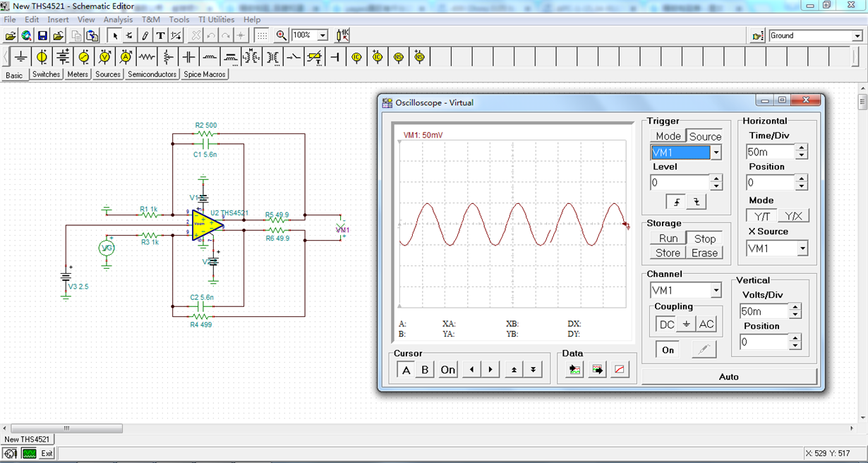Toggle the cursor On button
Viewport: 868px width, 463px height.
tap(447, 370)
